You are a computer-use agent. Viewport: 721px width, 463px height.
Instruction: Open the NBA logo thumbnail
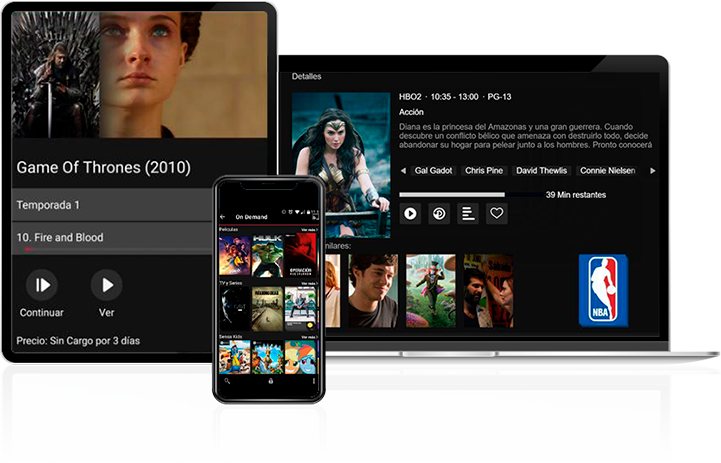[x=603, y=291]
